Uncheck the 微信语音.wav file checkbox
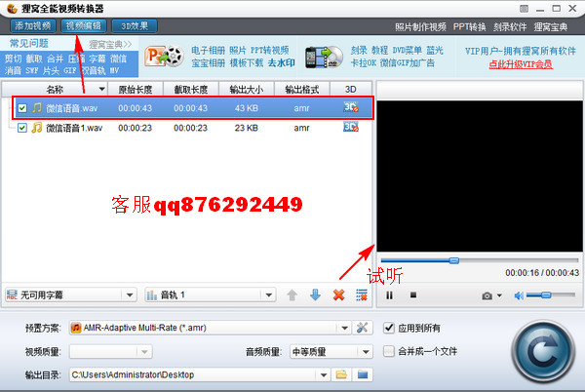 (22, 108)
